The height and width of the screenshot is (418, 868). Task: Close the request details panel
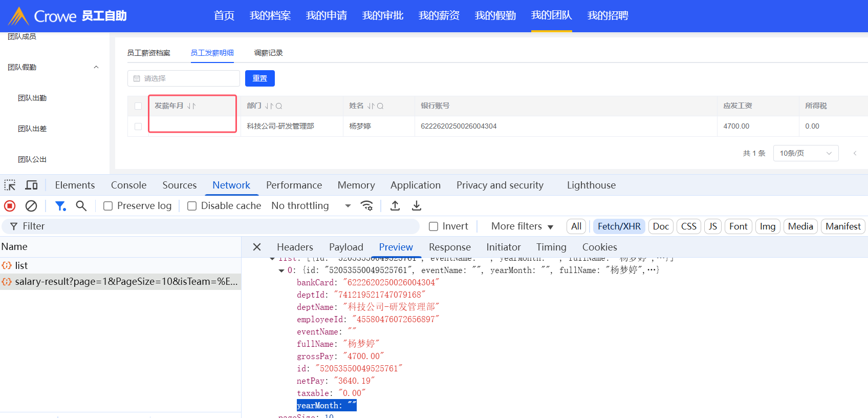tap(257, 247)
